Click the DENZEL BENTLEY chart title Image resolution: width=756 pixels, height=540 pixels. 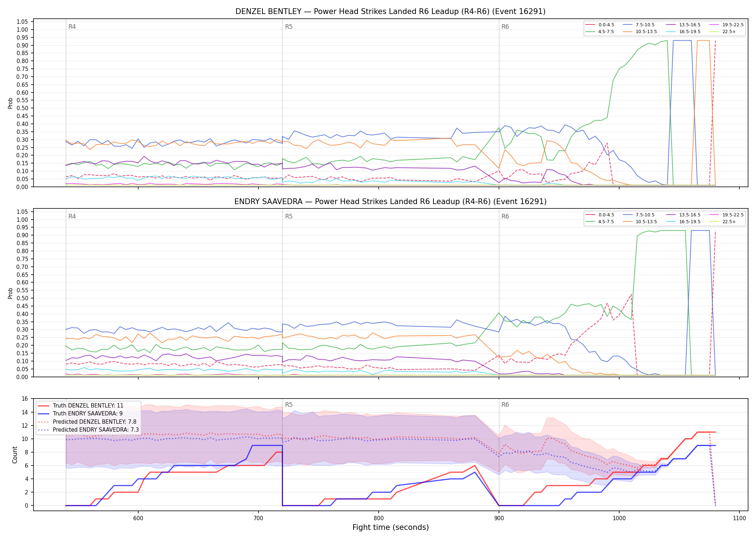pos(390,12)
